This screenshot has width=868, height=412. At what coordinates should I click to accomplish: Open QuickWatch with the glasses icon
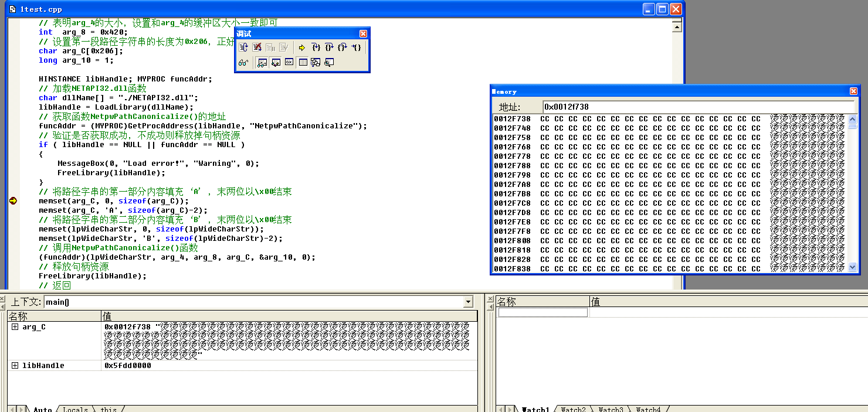click(x=243, y=63)
